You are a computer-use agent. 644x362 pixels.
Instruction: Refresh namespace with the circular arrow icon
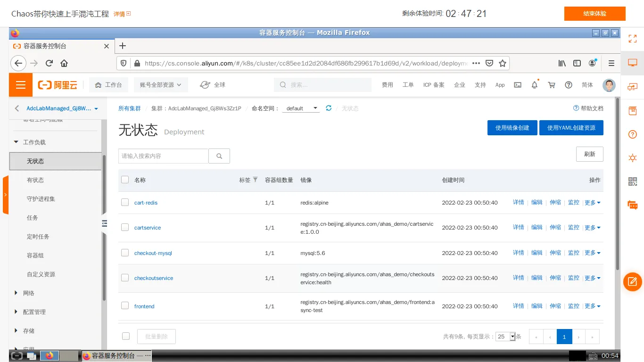point(329,108)
